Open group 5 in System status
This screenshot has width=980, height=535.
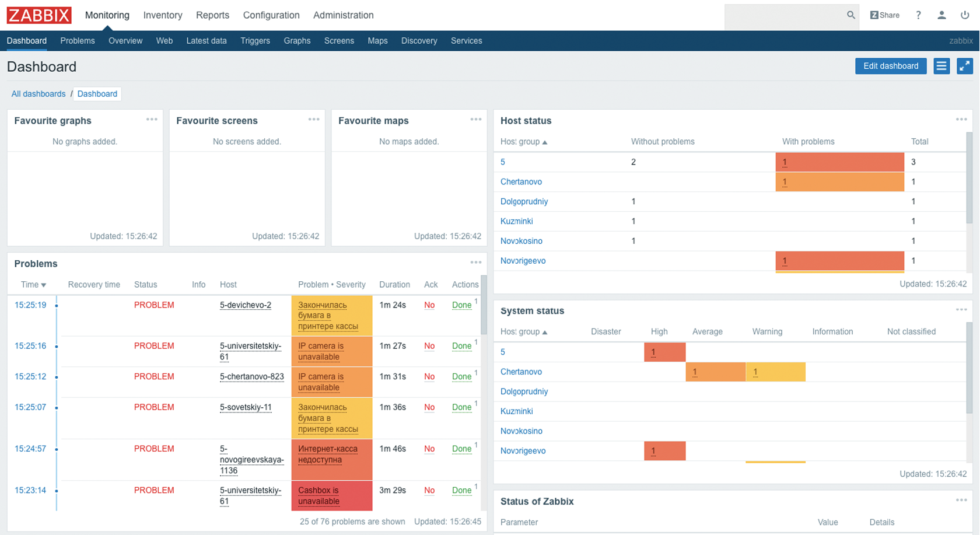(503, 352)
